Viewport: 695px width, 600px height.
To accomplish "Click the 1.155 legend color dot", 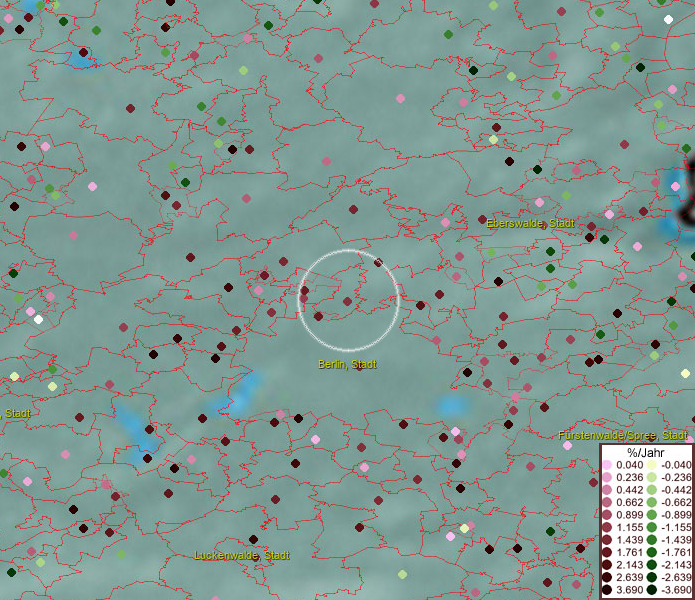I will [x=607, y=528].
